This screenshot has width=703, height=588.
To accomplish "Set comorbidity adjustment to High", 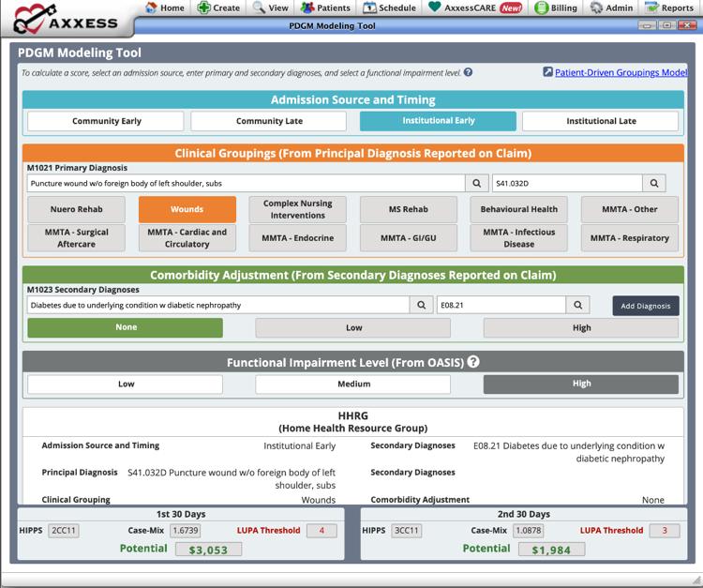I will [x=581, y=327].
